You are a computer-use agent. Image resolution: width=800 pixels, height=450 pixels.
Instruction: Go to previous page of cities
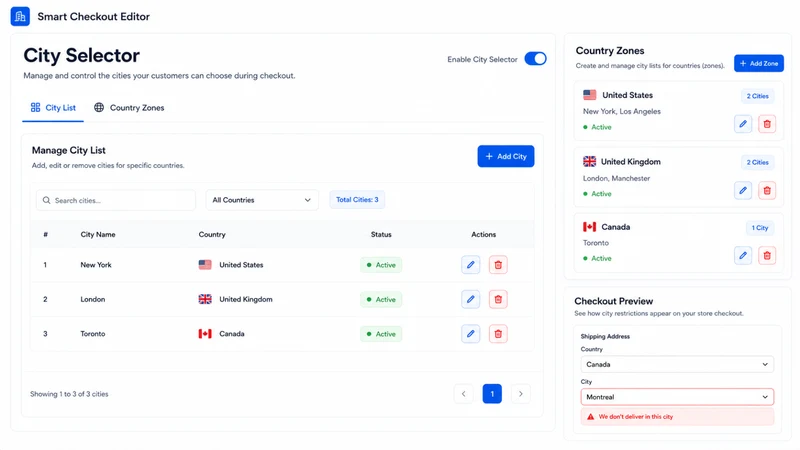pyautogui.click(x=463, y=393)
